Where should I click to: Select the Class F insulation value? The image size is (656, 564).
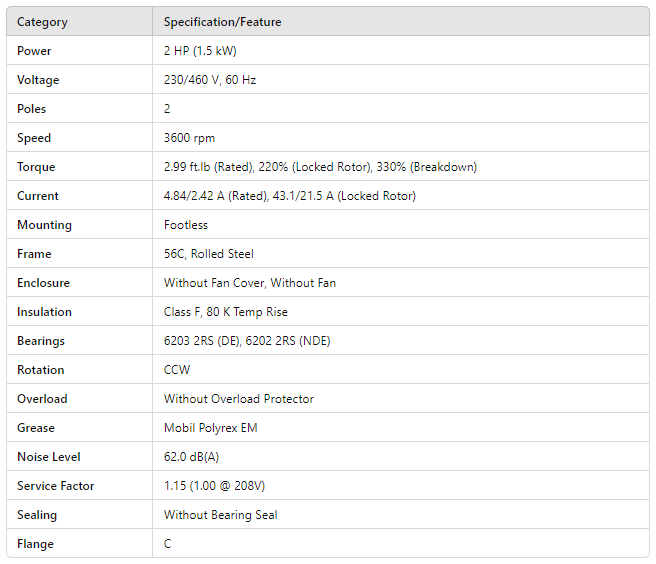(x=225, y=312)
